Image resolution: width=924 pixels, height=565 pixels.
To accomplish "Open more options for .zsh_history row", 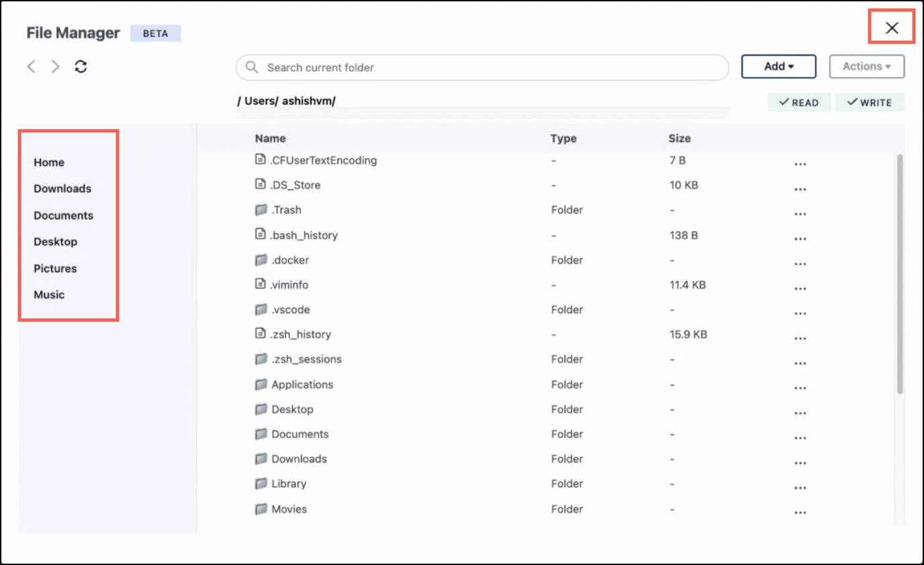I will tap(800, 338).
